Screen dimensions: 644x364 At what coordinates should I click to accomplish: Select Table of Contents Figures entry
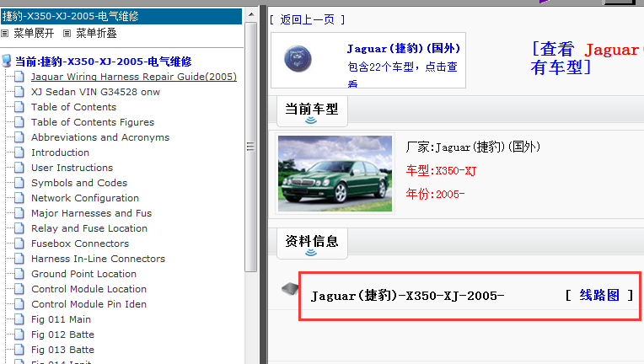coord(93,122)
